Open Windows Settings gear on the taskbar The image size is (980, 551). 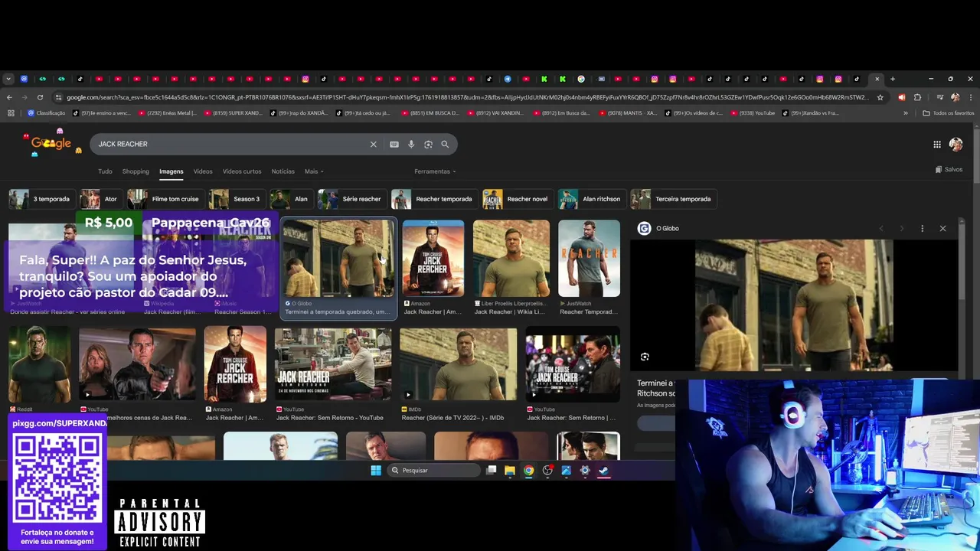[x=585, y=470]
